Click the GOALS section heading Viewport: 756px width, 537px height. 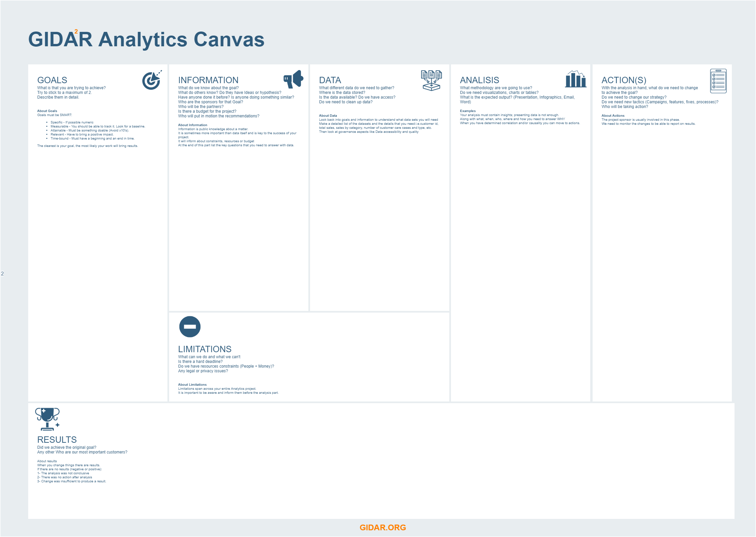click(x=52, y=80)
